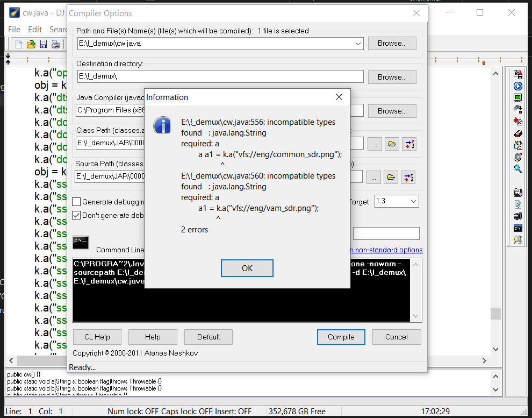Click the hand writing on document icon
This screenshot has height=418, width=532.
click(517, 145)
